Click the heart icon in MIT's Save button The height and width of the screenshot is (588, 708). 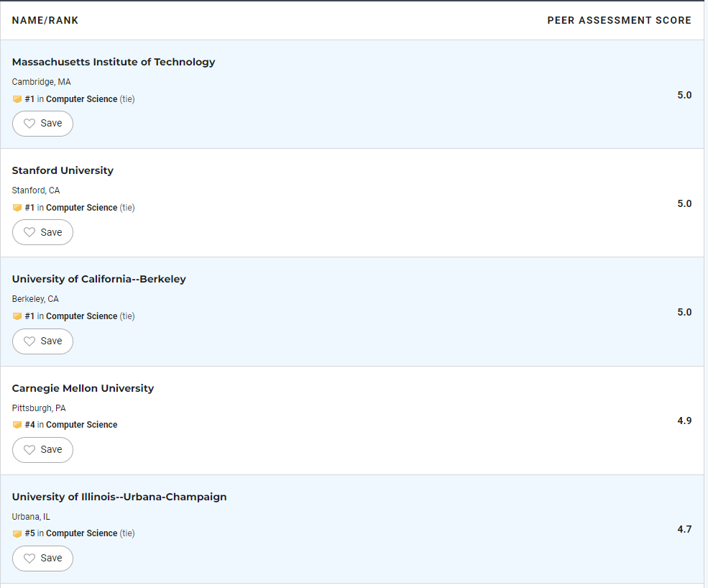coord(29,124)
